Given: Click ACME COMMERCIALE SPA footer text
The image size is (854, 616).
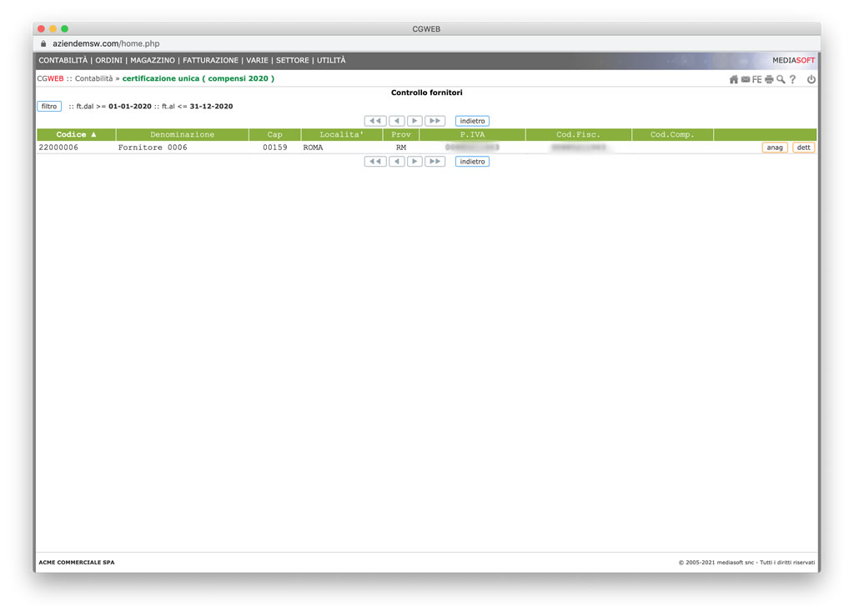Looking at the screenshot, I should 77,562.
